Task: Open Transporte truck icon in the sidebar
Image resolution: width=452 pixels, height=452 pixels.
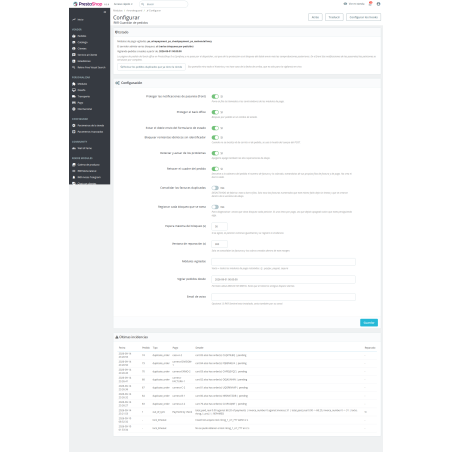Action: click(74, 96)
